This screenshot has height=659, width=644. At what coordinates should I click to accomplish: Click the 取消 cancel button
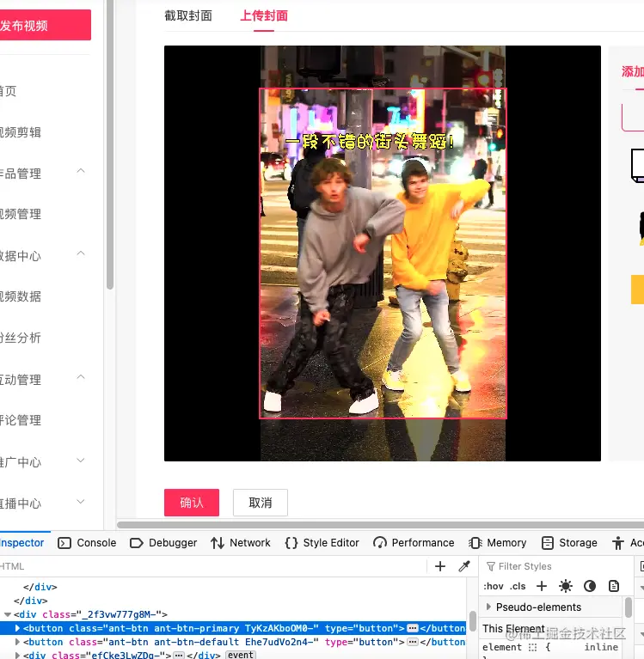(261, 503)
